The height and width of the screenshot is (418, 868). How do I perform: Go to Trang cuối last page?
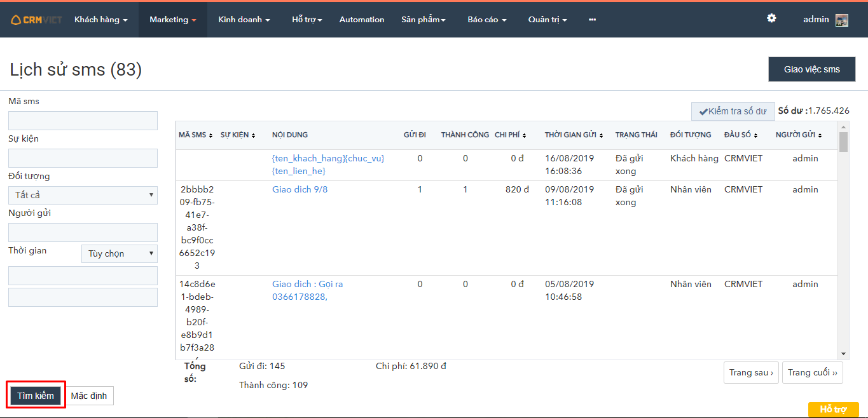tap(813, 372)
